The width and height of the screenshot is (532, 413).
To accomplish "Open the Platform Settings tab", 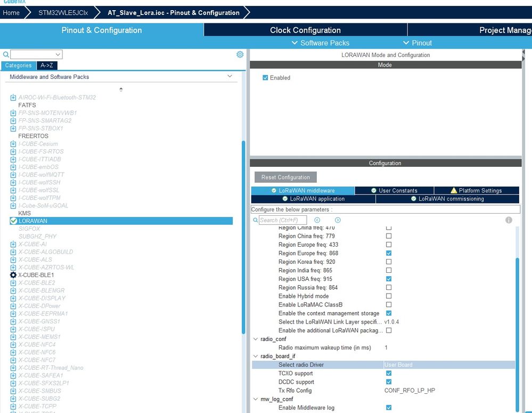I will click(x=477, y=191).
